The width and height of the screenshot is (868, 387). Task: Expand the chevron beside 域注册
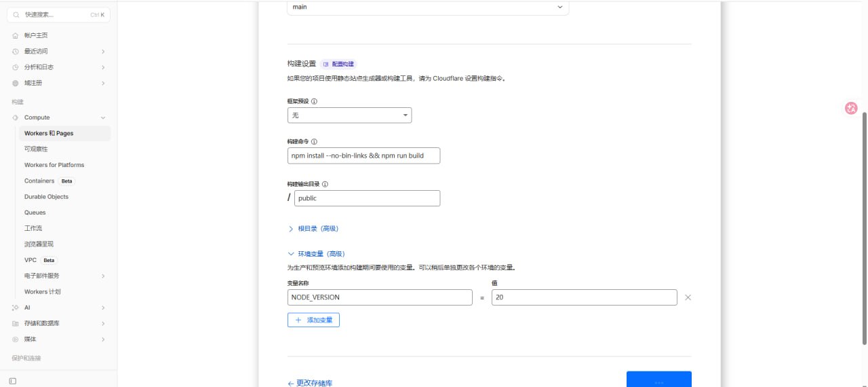point(103,83)
